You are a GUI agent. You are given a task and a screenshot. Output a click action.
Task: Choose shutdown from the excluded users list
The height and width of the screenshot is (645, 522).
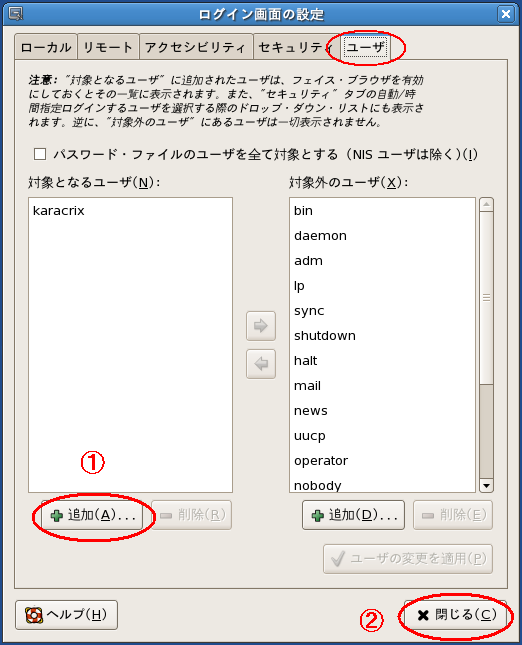(382, 336)
